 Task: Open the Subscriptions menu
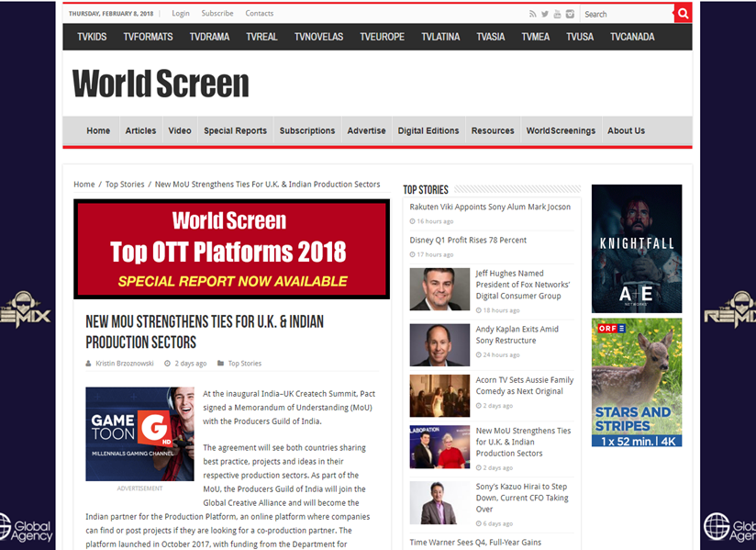307,130
